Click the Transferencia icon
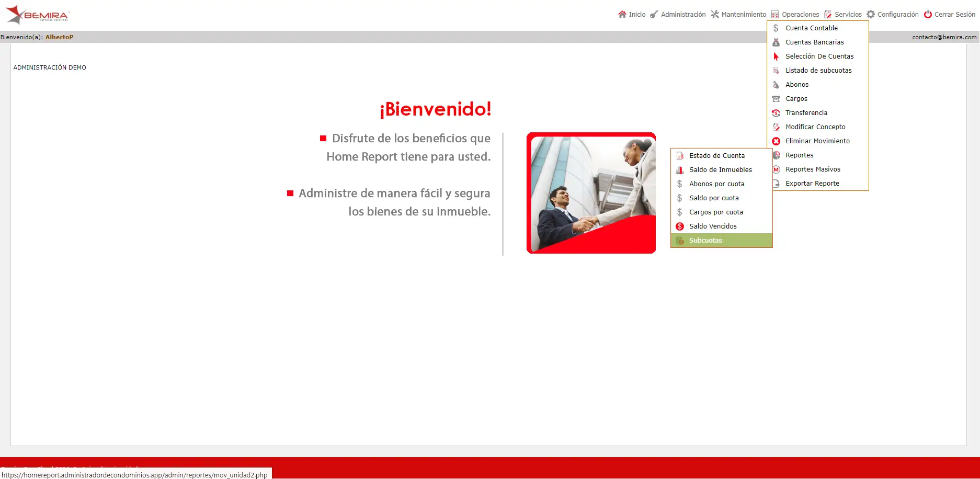980x479 pixels. point(776,113)
